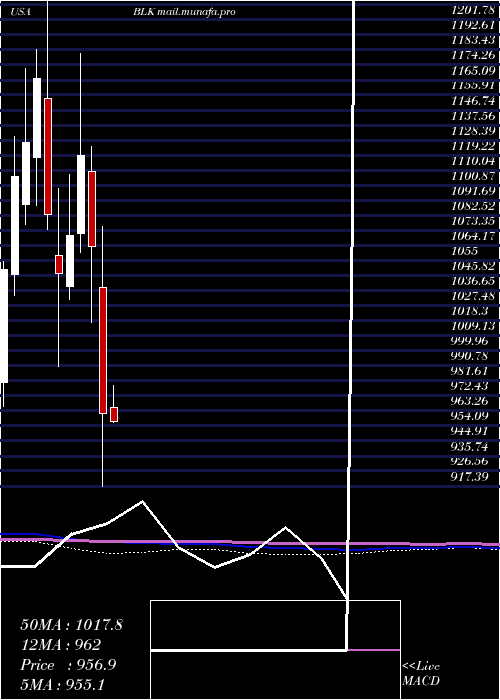Viewport: 500px width, 700px height.
Task: Click the 'BLK mail.munafa.pro' title text
Action: [x=184, y=12]
